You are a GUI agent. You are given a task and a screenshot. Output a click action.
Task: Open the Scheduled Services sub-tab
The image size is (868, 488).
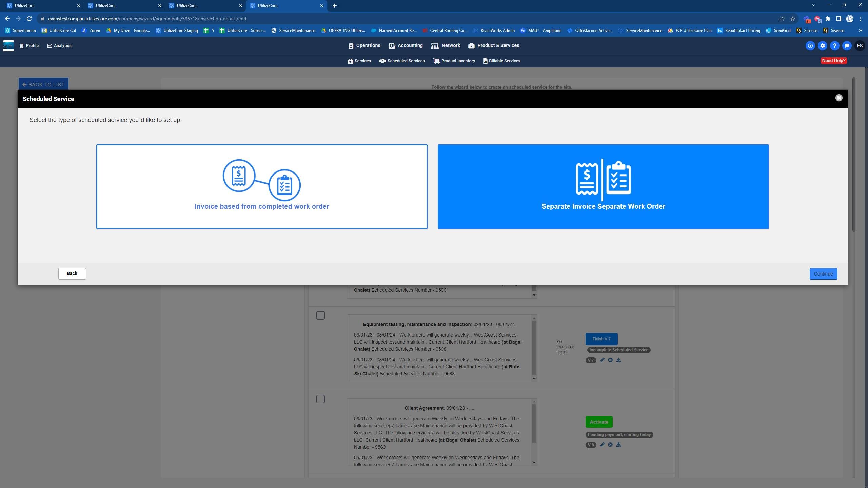click(402, 61)
